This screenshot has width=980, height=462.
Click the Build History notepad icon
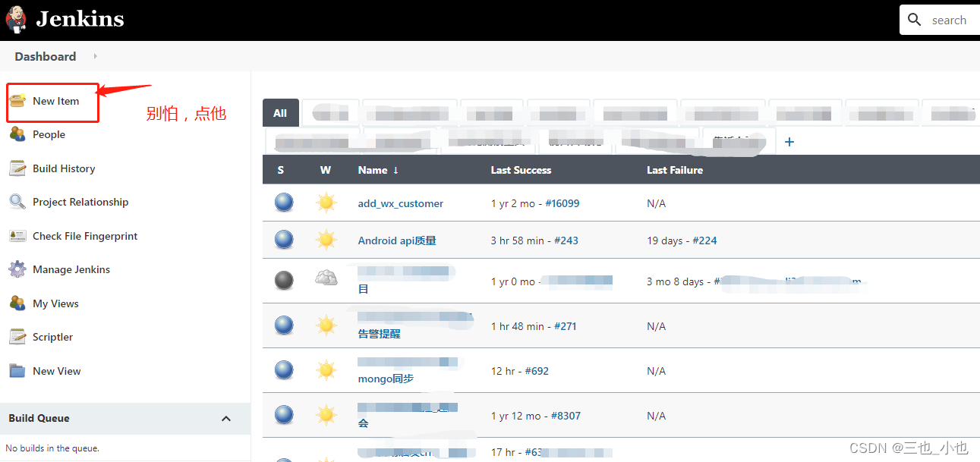pos(17,168)
